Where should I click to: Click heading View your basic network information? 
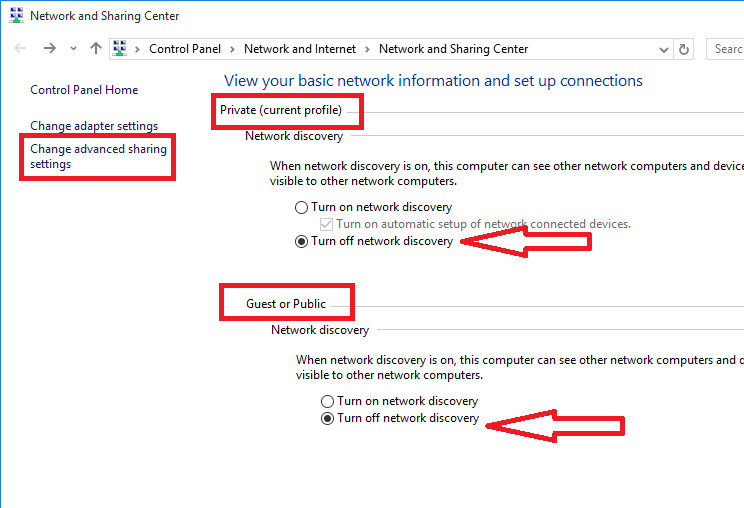[x=433, y=81]
